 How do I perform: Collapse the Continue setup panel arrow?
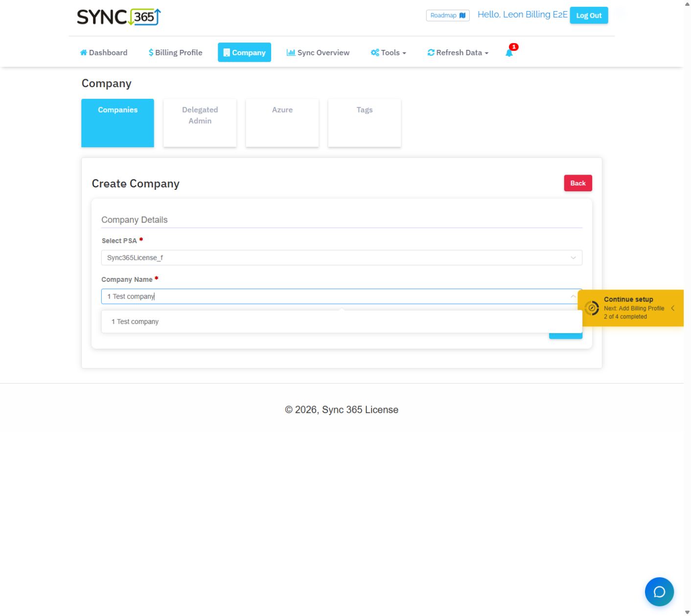tap(673, 308)
